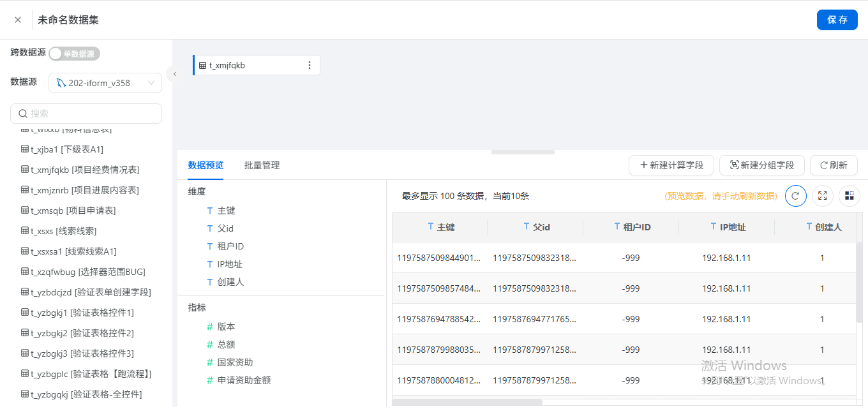Click the circular refresh preview icon
This screenshot has height=409, width=868.
[795, 196]
